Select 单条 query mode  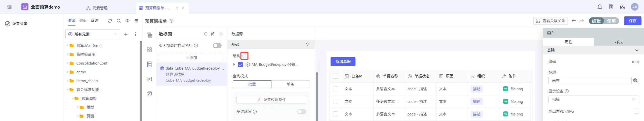coord(291,84)
